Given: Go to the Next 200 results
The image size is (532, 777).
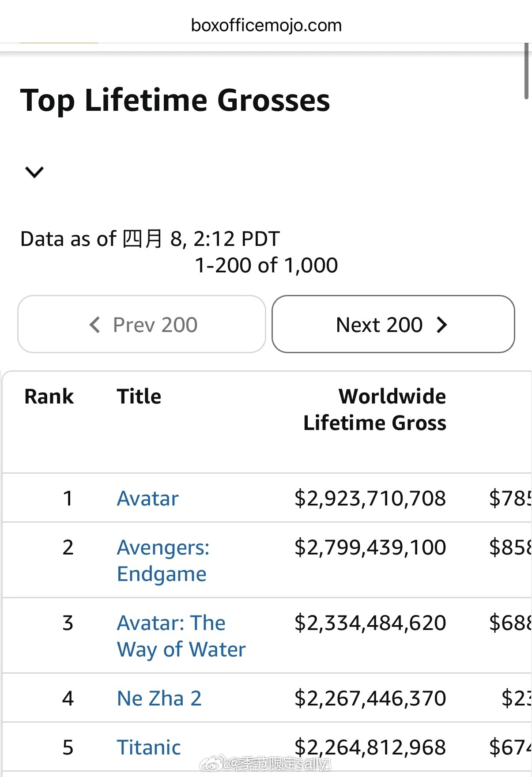Looking at the screenshot, I should pyautogui.click(x=393, y=324).
